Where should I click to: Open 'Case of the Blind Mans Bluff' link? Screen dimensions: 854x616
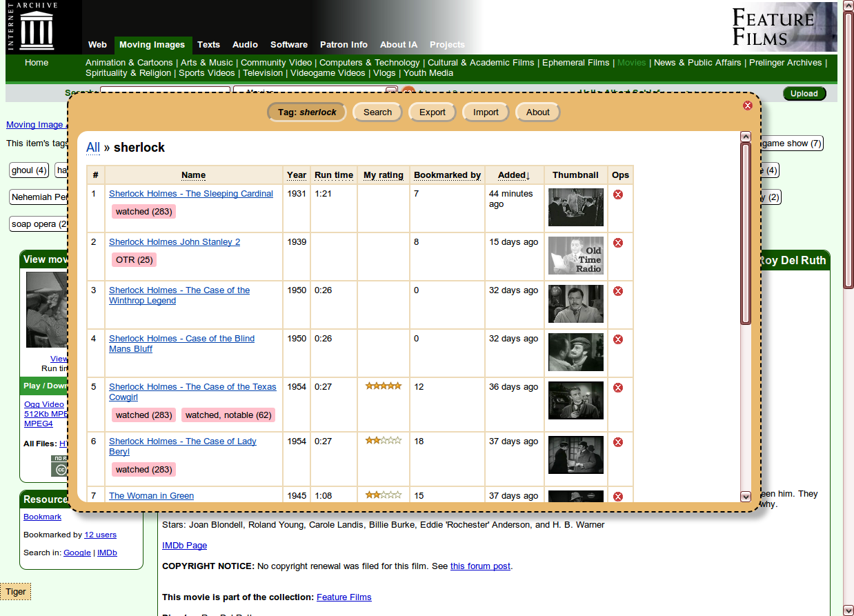click(x=181, y=344)
